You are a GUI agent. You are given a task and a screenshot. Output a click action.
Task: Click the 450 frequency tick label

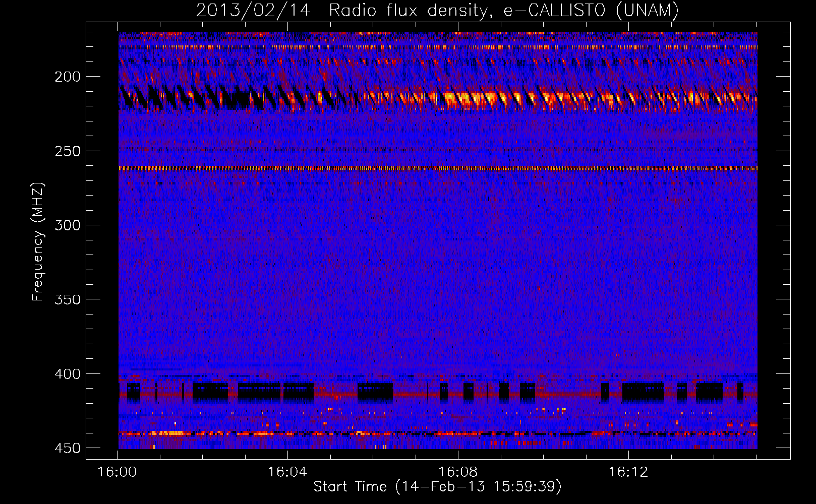click(68, 448)
